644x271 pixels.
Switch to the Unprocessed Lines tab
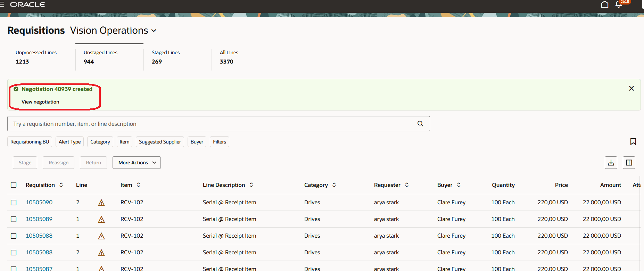click(41, 57)
